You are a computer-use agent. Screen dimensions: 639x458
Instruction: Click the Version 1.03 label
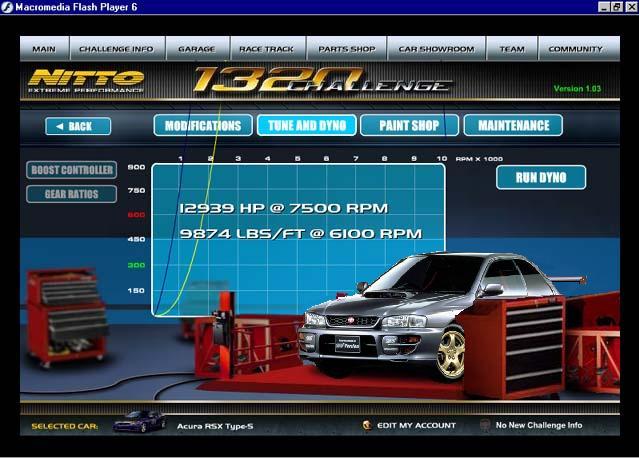tap(577, 88)
